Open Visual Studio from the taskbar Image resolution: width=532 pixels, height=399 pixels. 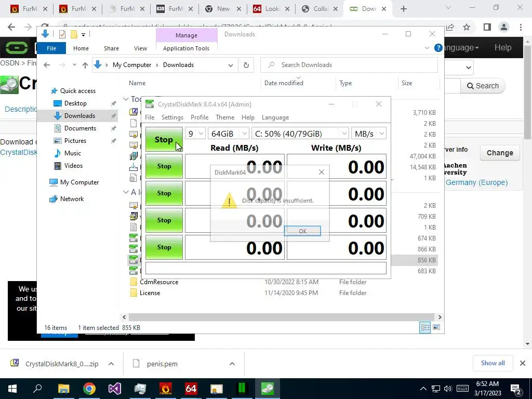[115, 389]
